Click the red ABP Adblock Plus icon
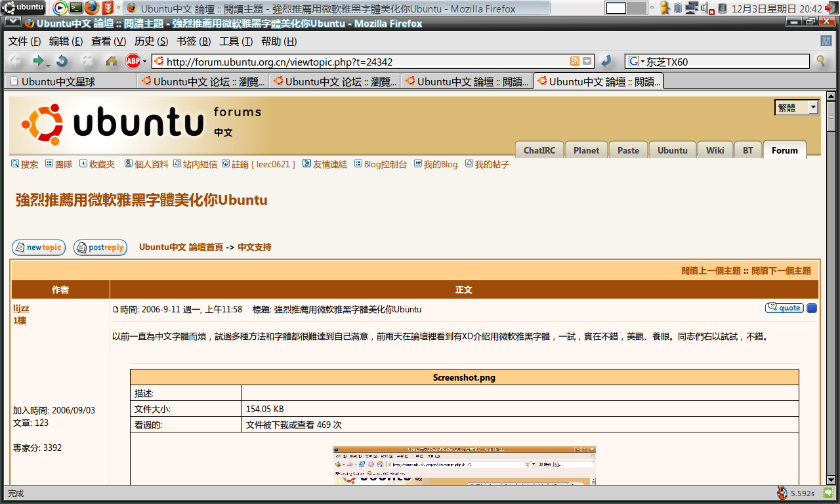840x504 pixels. click(x=133, y=61)
